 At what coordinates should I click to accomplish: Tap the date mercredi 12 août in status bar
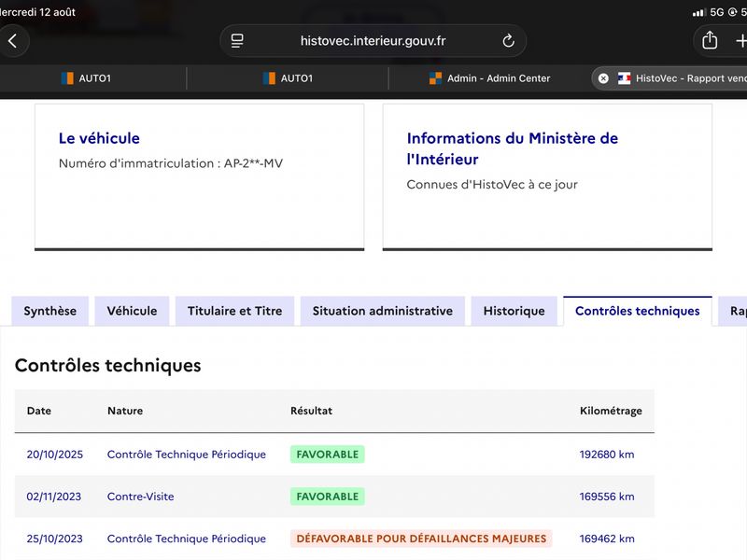[37, 12]
